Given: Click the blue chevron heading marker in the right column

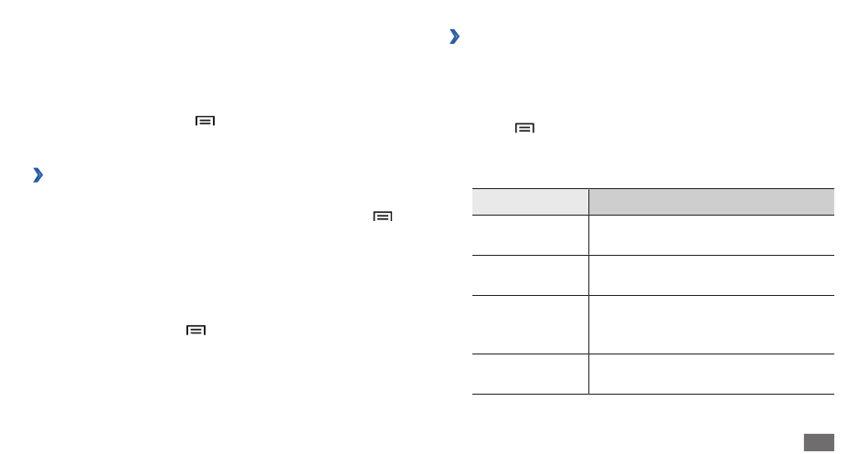Looking at the screenshot, I should [x=454, y=37].
